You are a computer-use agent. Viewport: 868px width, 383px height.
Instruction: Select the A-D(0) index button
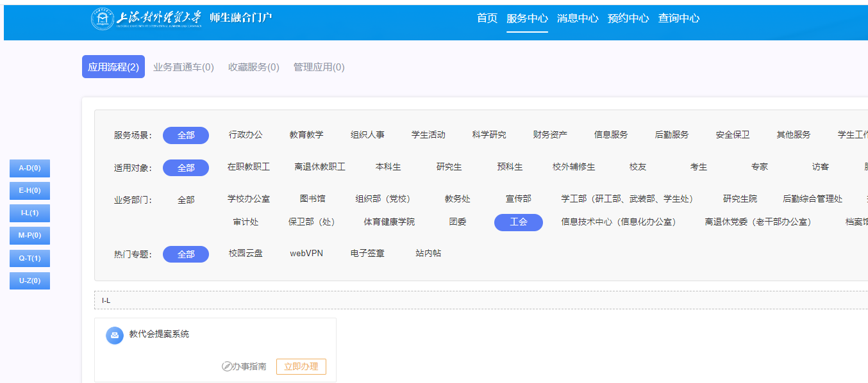pos(29,168)
